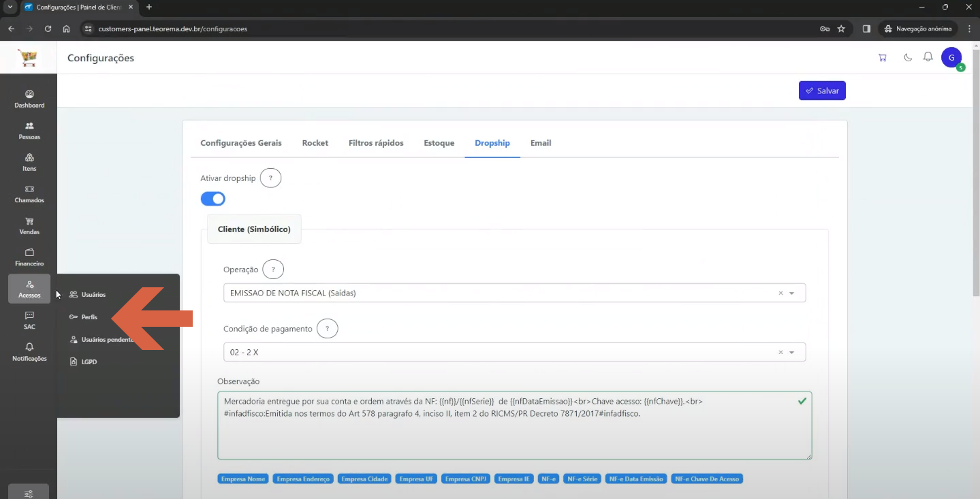Expand the Operação dropdown

(x=792, y=293)
